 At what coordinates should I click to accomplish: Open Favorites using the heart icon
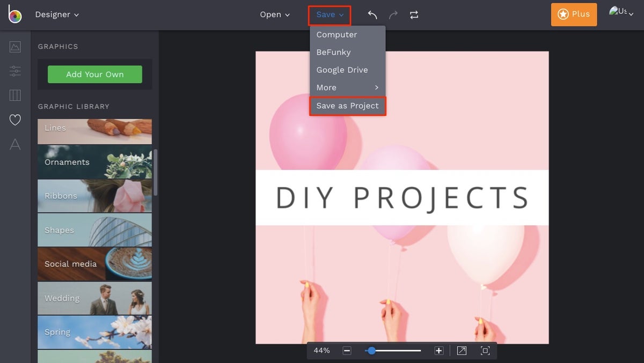(15, 120)
